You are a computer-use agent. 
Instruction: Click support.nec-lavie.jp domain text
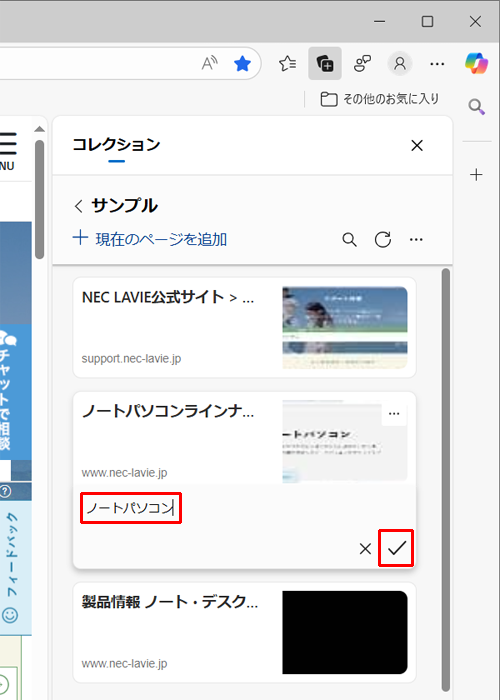131,358
